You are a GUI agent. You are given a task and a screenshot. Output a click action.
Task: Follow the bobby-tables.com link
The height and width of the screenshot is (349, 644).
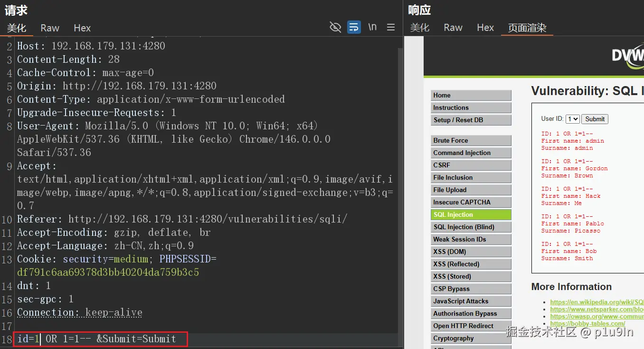click(587, 323)
